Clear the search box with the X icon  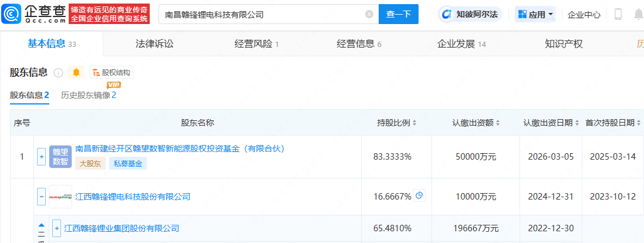click(369, 14)
